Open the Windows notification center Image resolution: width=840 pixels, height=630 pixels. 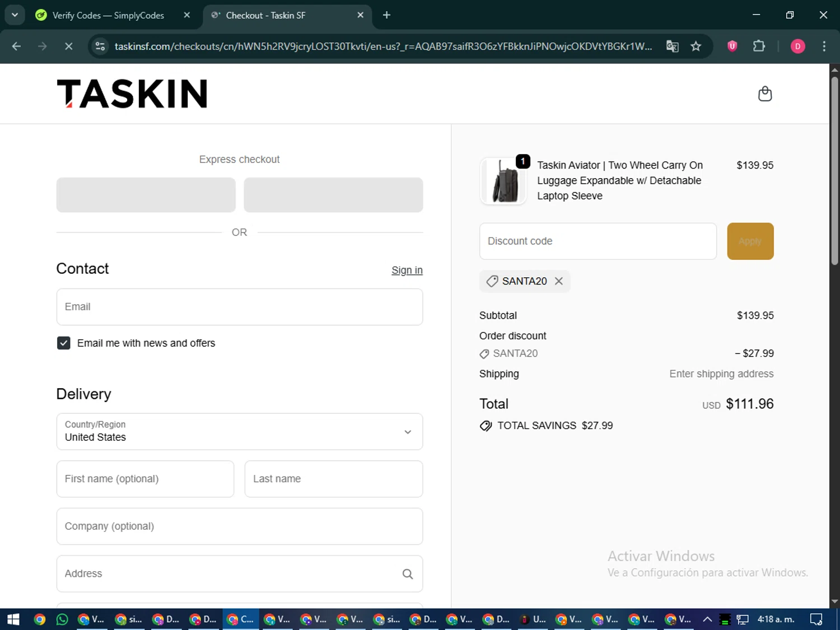coord(816,619)
